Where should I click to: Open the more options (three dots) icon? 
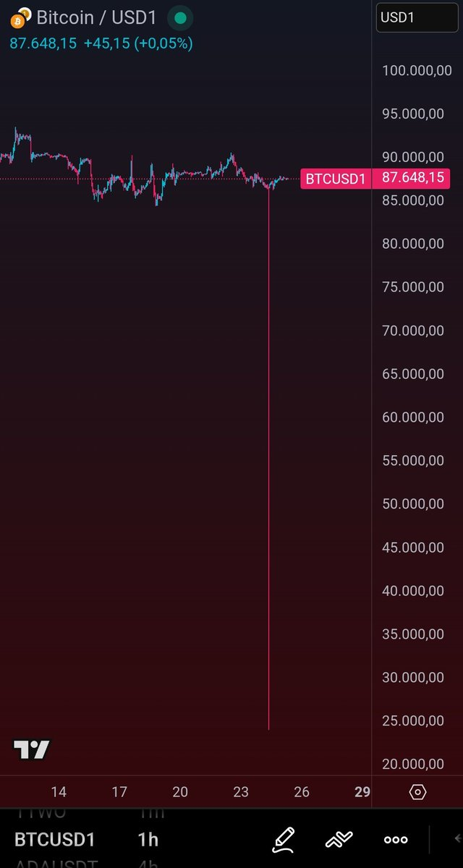click(396, 839)
